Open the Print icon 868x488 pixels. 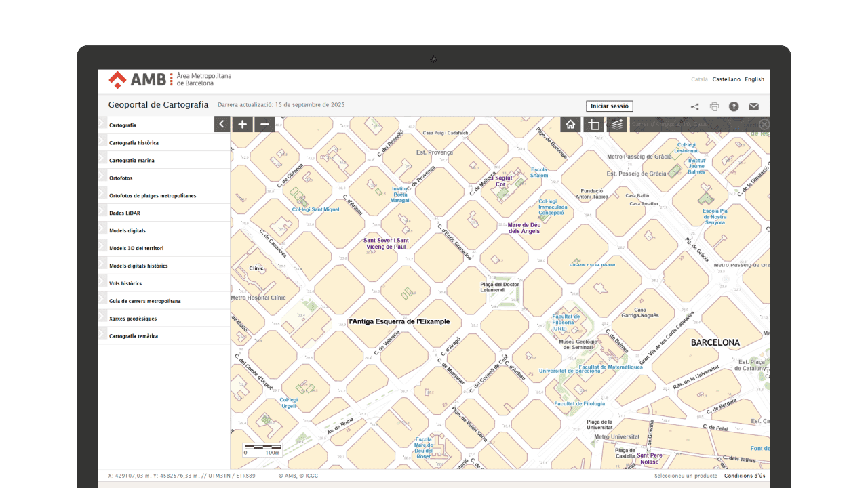tap(714, 106)
